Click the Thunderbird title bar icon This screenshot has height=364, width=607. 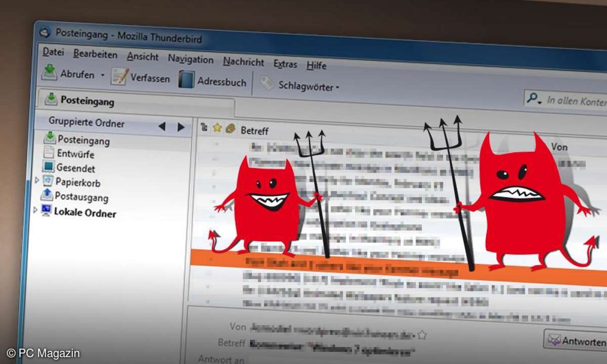(46, 31)
